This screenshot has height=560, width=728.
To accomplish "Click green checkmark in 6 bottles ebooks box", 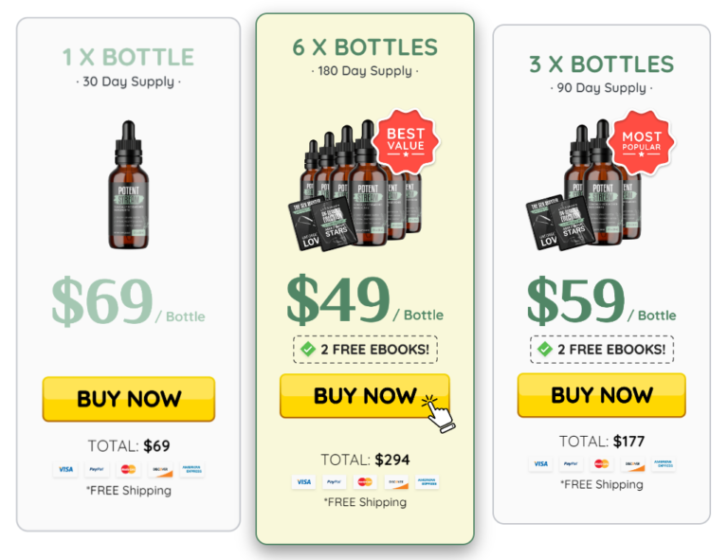I will 308,349.
